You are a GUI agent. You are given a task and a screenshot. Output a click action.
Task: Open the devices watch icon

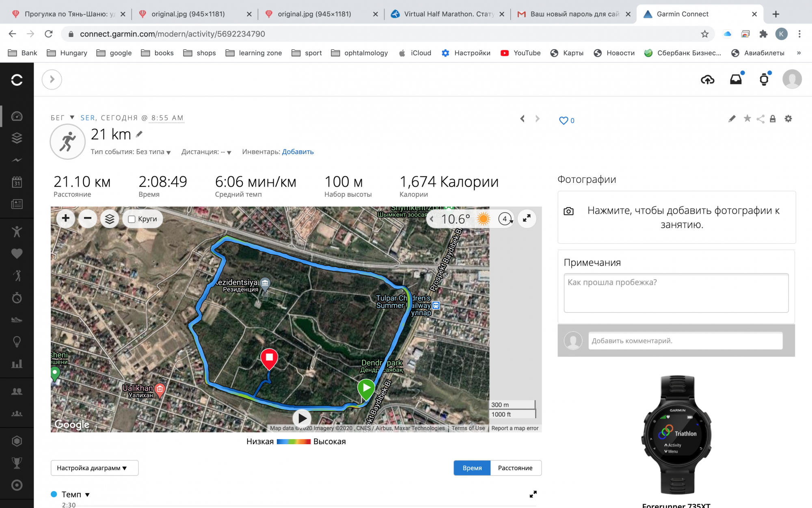764,80
